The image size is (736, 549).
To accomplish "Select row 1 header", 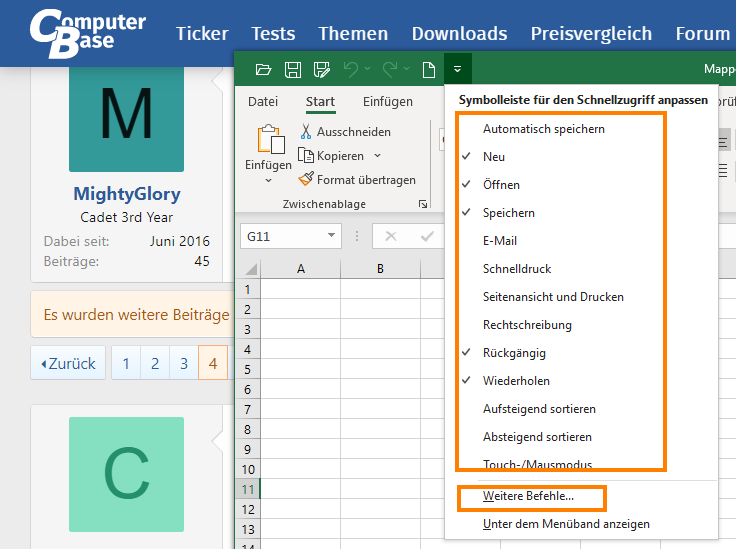I will coord(248,290).
